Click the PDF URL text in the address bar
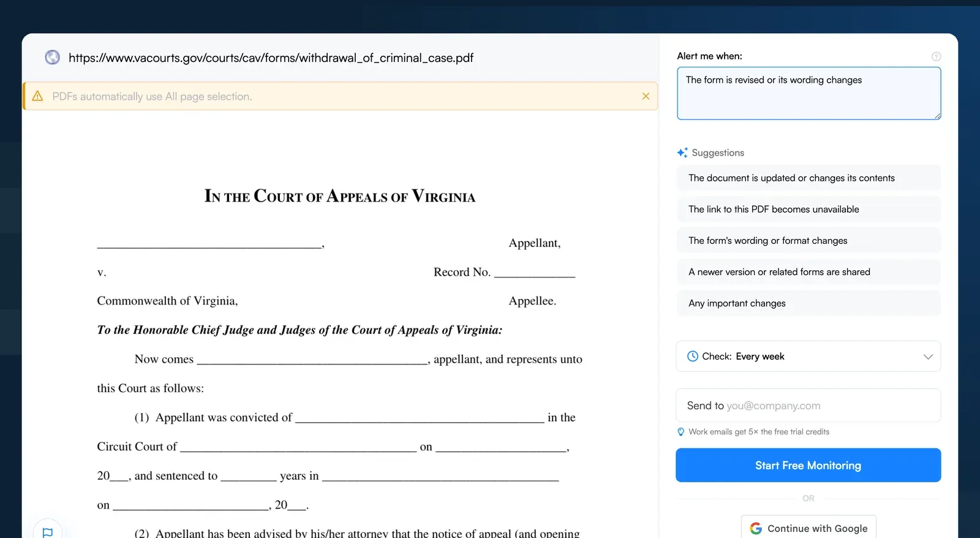This screenshot has height=538, width=980. [271, 58]
